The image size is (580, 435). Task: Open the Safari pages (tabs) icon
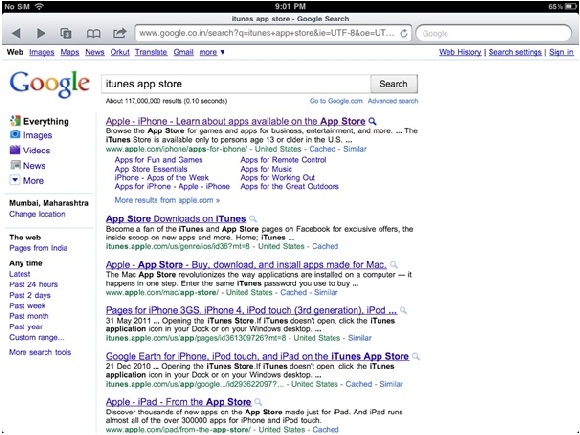pyautogui.click(x=66, y=34)
